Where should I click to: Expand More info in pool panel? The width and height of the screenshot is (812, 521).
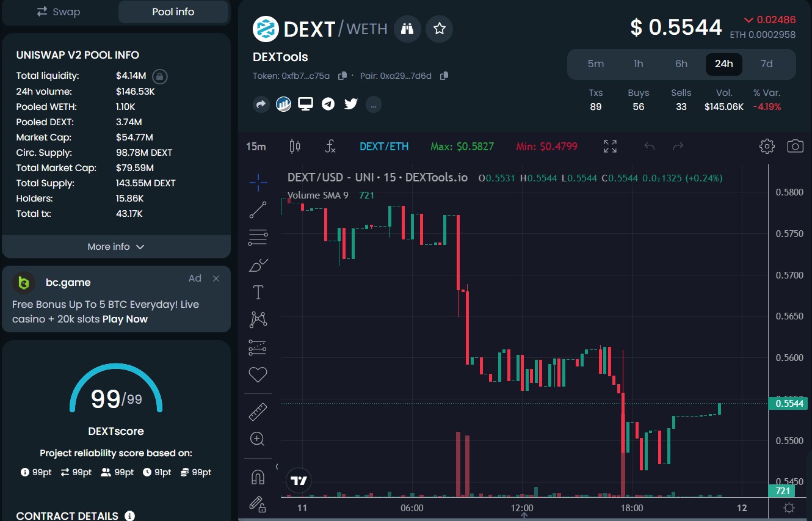(x=116, y=247)
